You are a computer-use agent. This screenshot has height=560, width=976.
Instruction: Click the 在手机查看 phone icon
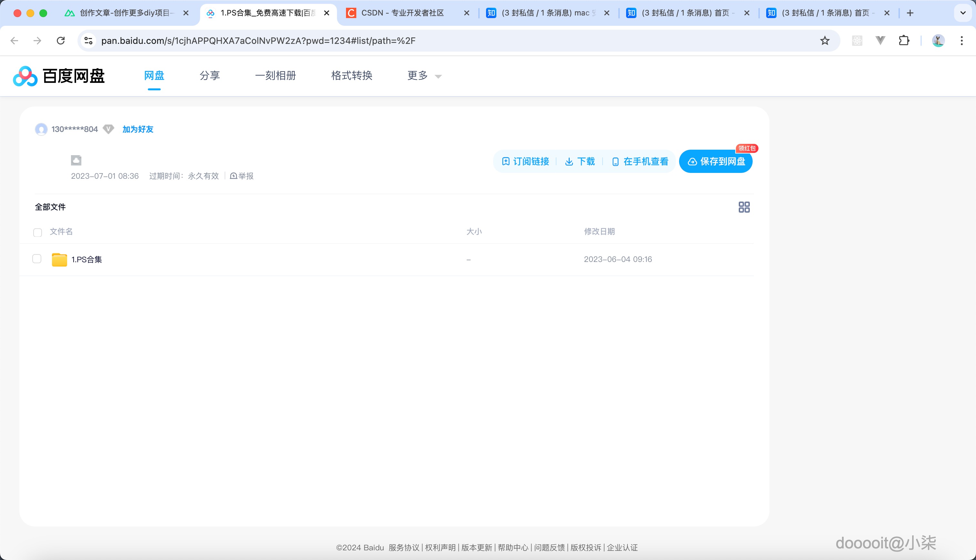[615, 162]
